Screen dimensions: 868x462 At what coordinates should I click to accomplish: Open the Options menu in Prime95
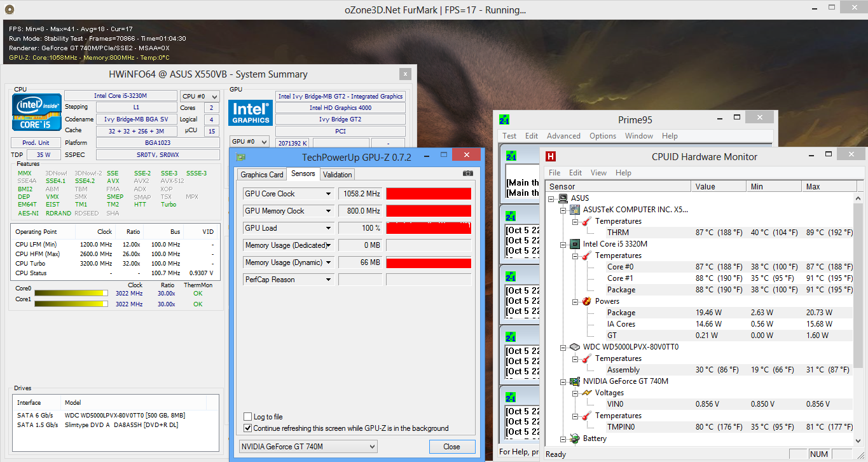pos(603,136)
